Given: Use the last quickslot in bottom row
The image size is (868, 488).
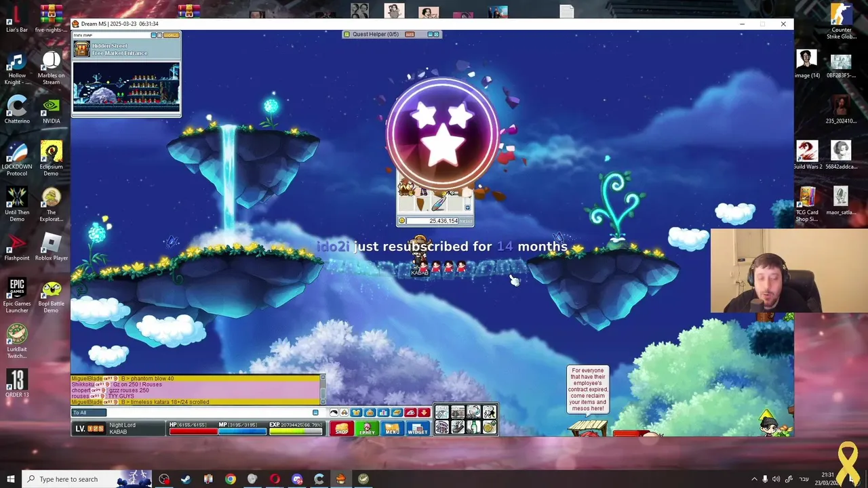Looking at the screenshot, I should pos(489,427).
